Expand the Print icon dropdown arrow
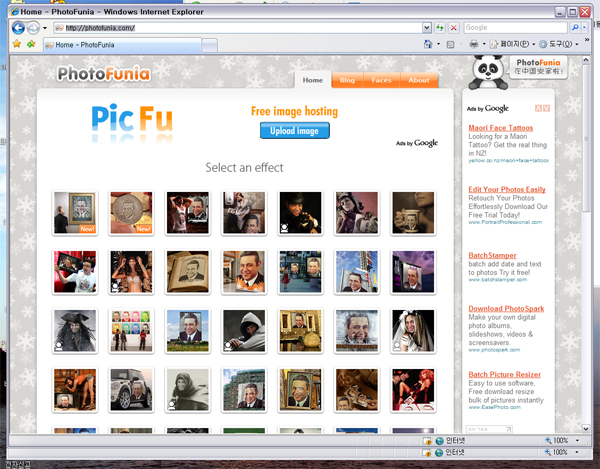 [x=484, y=44]
